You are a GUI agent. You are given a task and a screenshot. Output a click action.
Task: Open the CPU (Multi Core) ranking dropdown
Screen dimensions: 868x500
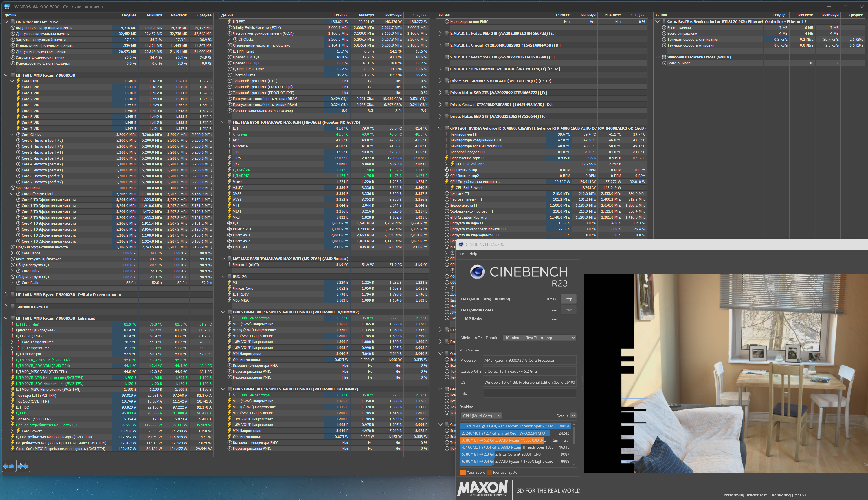click(481, 416)
